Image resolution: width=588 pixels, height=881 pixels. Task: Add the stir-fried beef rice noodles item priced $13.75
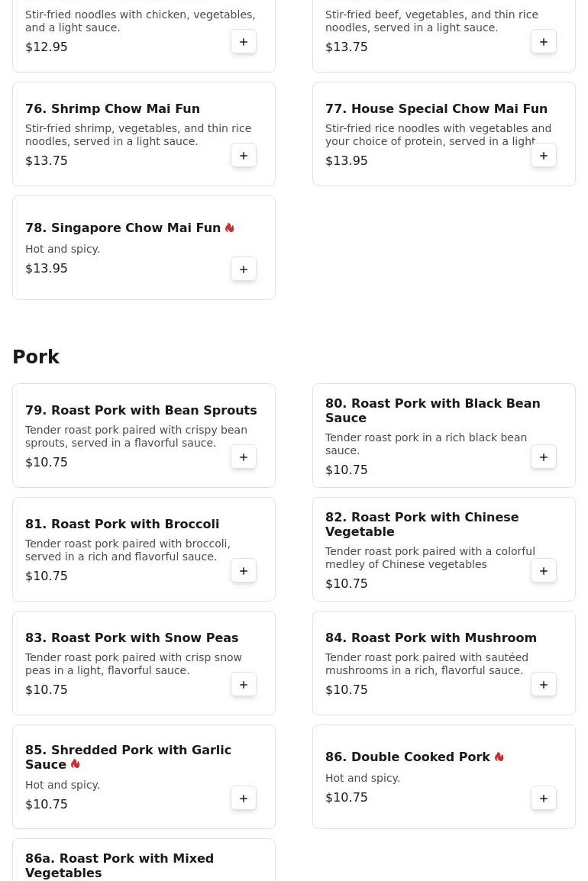[544, 42]
